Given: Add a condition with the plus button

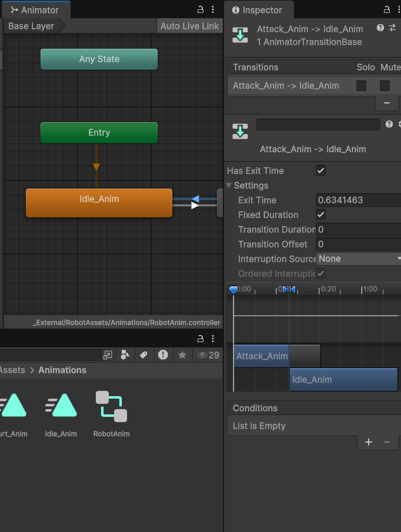Looking at the screenshot, I should coord(369,442).
